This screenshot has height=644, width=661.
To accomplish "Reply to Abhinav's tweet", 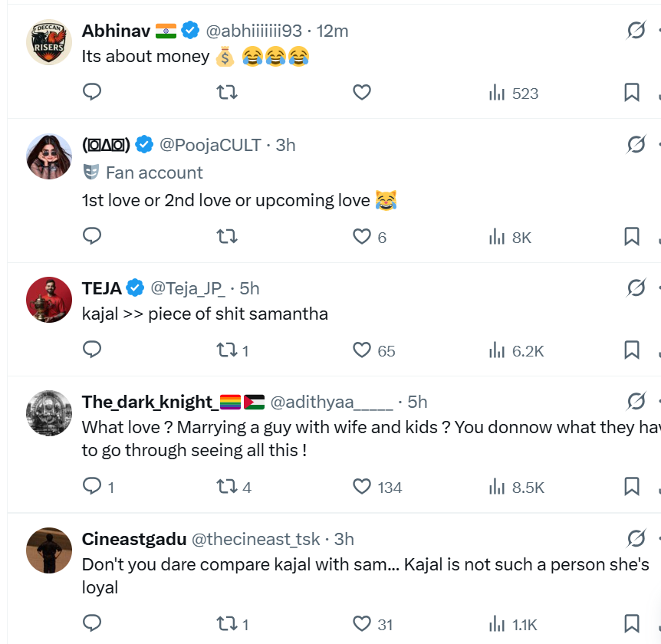I will point(92,93).
